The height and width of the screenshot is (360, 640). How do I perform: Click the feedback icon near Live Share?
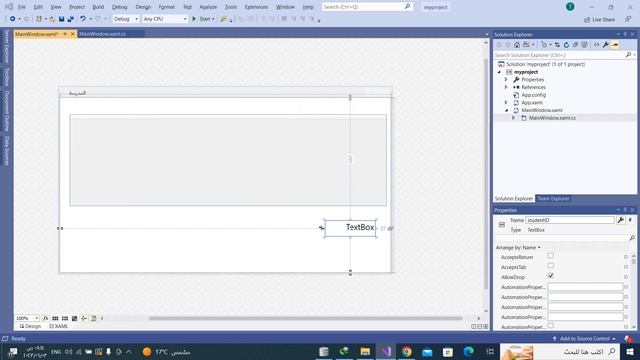pos(628,19)
